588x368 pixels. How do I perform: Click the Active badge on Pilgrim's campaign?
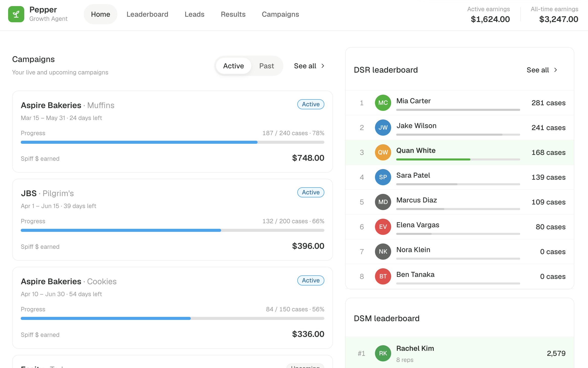(311, 192)
